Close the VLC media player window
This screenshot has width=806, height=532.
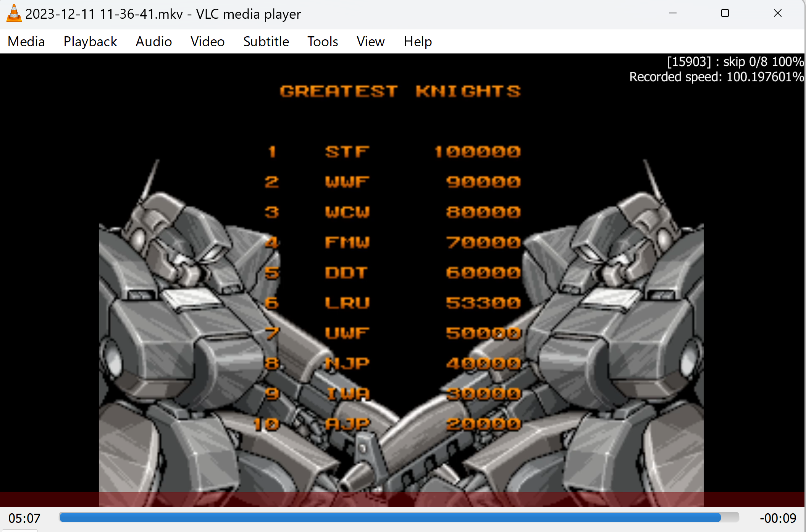pos(778,13)
